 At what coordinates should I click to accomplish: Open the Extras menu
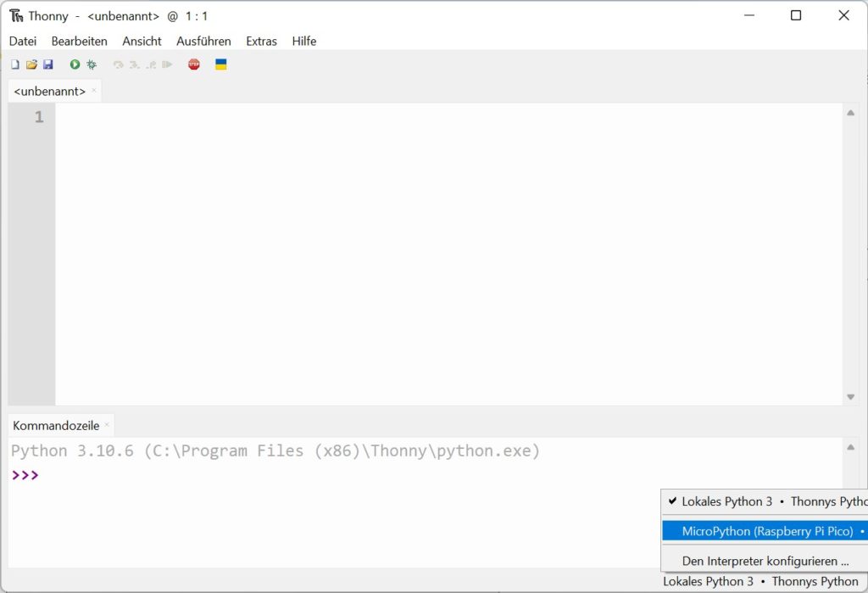pyautogui.click(x=261, y=41)
